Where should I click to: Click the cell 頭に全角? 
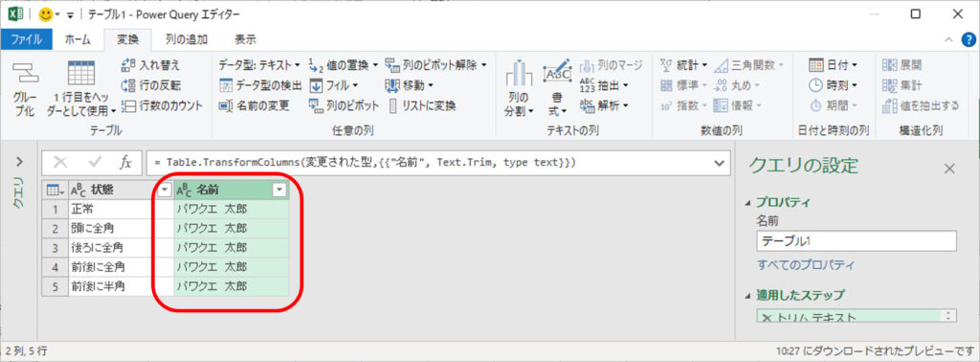coord(122,228)
